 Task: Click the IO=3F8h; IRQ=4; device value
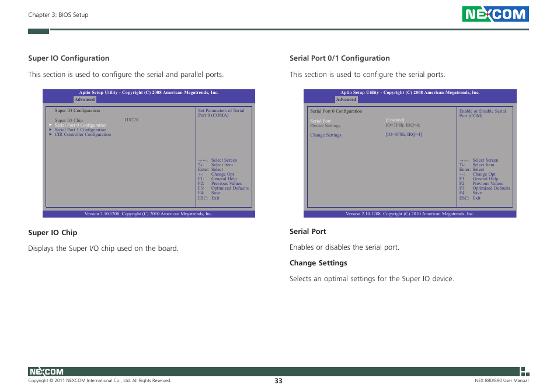[403, 125]
